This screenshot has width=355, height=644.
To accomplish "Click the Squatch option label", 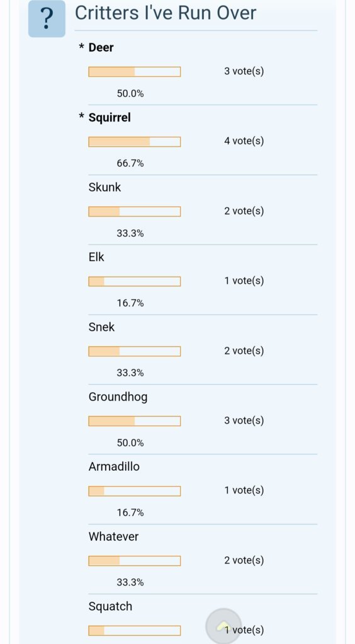I will (x=110, y=607).
